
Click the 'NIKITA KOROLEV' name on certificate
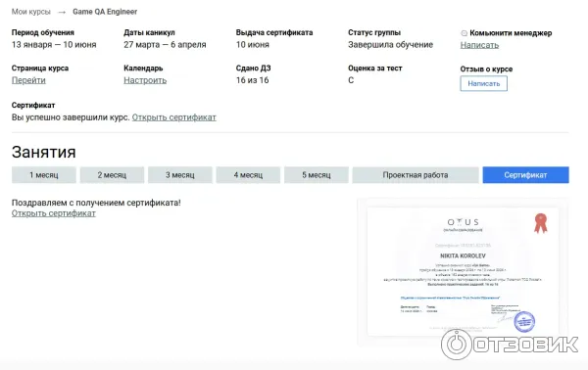463,255
